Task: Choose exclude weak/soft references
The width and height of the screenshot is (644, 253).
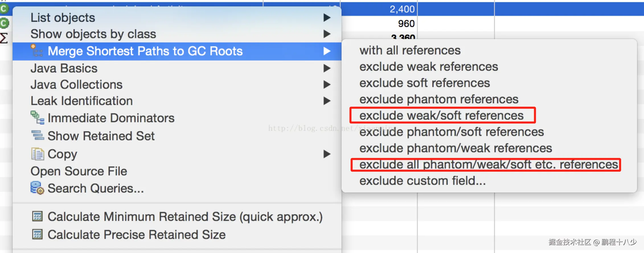Action: point(441,115)
